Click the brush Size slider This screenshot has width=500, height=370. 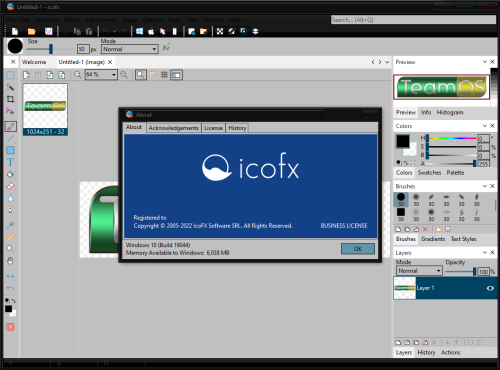tap(50, 49)
